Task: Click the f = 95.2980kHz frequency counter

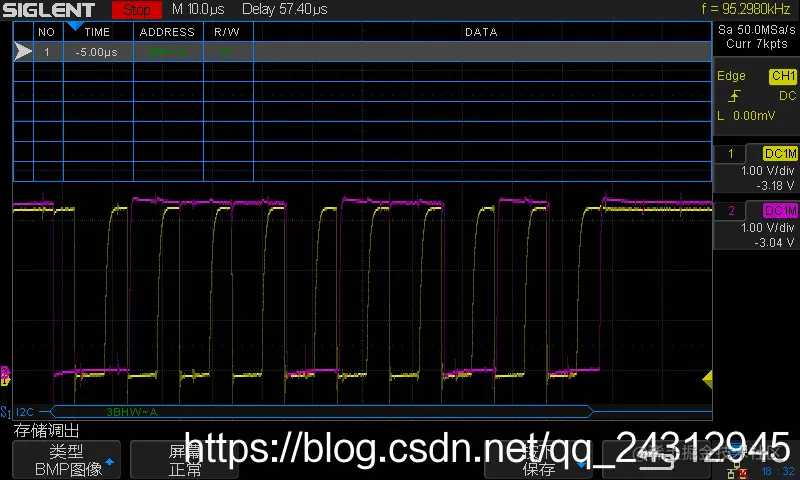Action: click(x=746, y=9)
